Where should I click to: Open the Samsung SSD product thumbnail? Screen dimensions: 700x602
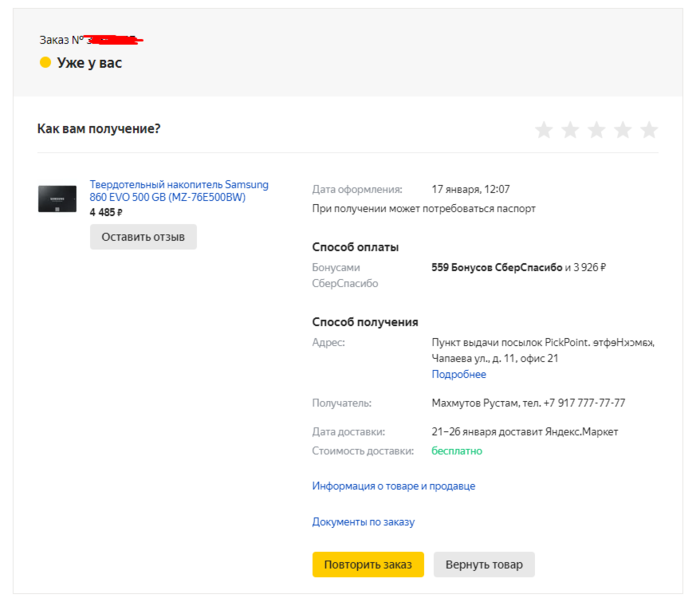pos(57,198)
